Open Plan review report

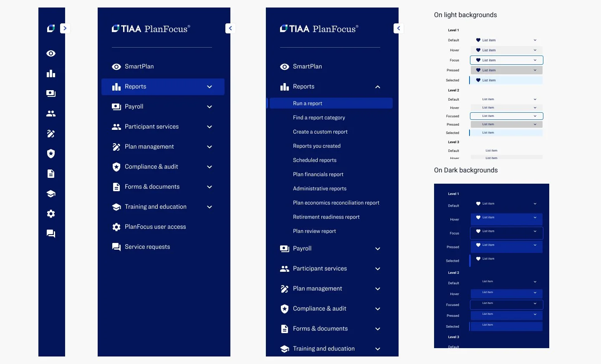pyautogui.click(x=314, y=231)
